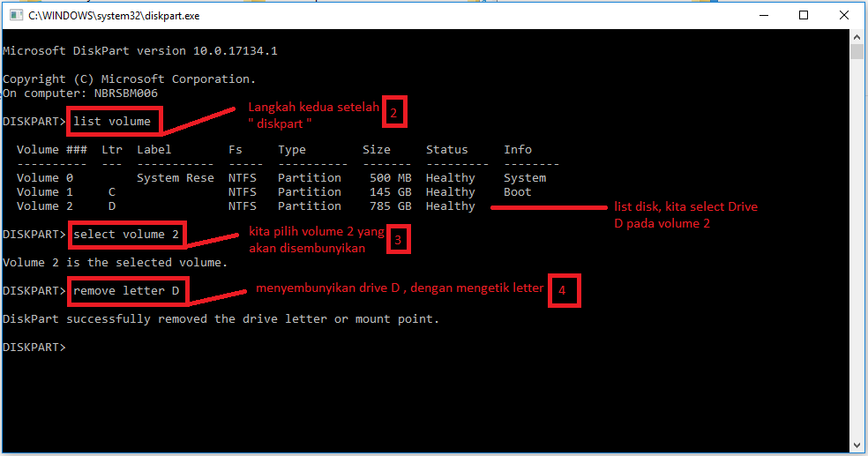868x456 pixels.
Task: Minimize the diskpart.exe window
Action: pos(764,16)
